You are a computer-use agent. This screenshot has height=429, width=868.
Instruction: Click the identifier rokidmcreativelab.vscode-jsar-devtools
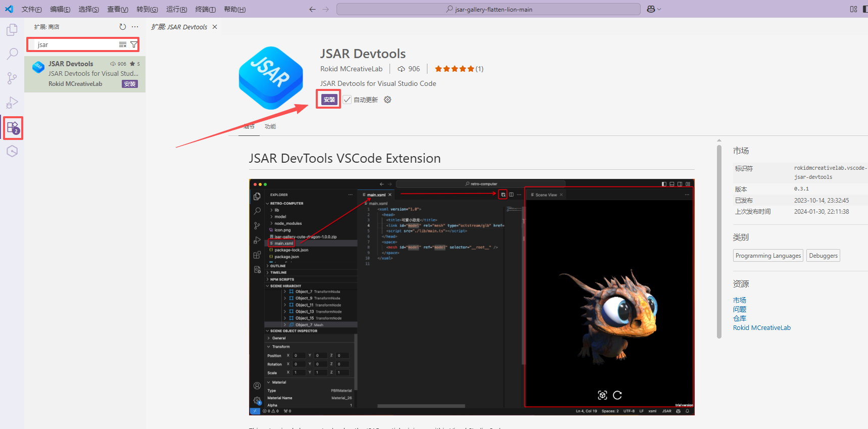point(830,172)
